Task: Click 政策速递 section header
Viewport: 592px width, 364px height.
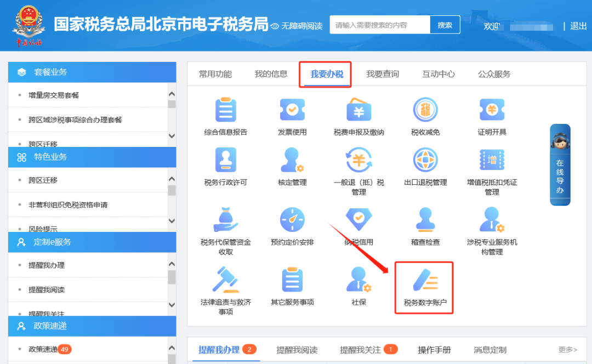Action: [x=92, y=326]
